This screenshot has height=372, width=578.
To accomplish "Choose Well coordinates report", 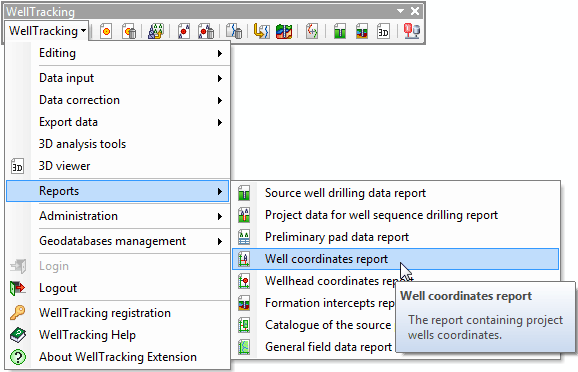I will coord(396,259).
